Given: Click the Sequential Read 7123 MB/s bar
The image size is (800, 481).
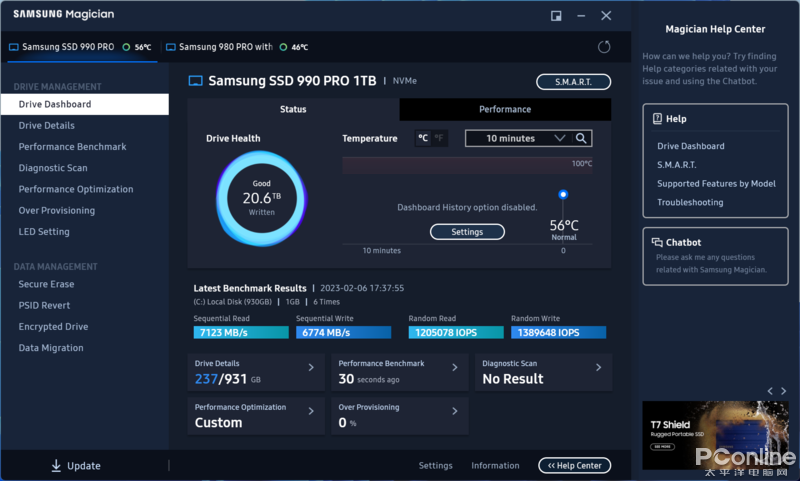Looking at the screenshot, I should (241, 333).
